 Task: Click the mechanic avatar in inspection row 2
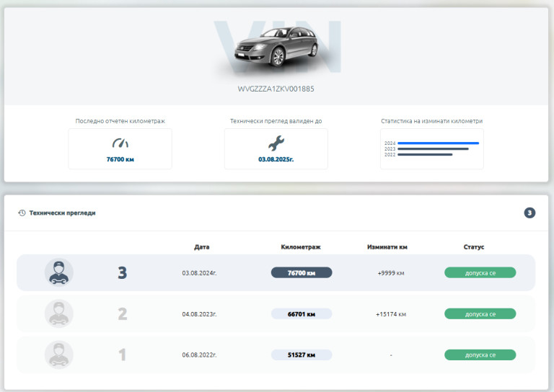pos(58,313)
